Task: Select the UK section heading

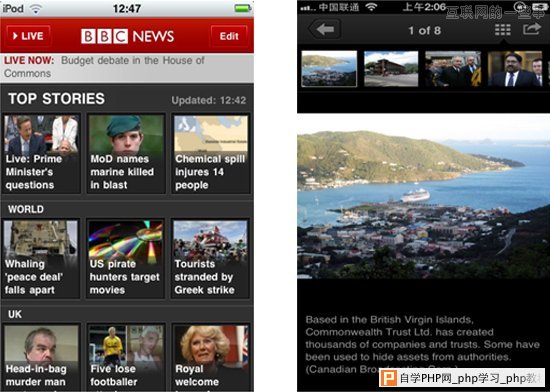Action: tap(15, 314)
